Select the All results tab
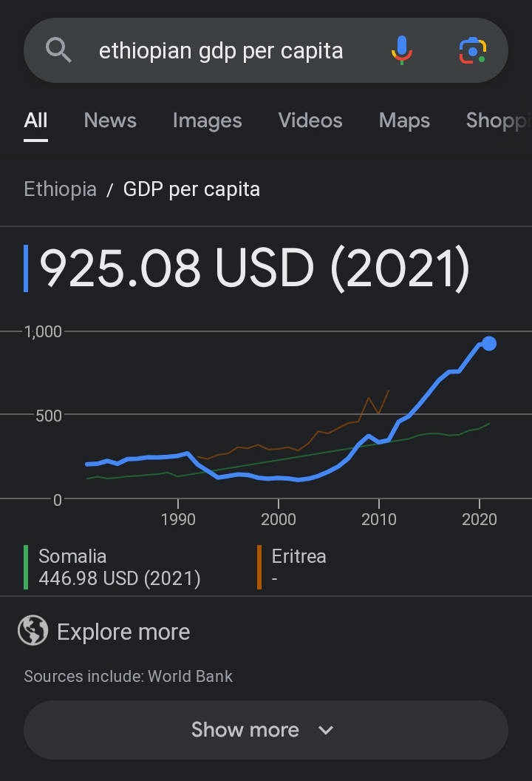 tap(35, 120)
